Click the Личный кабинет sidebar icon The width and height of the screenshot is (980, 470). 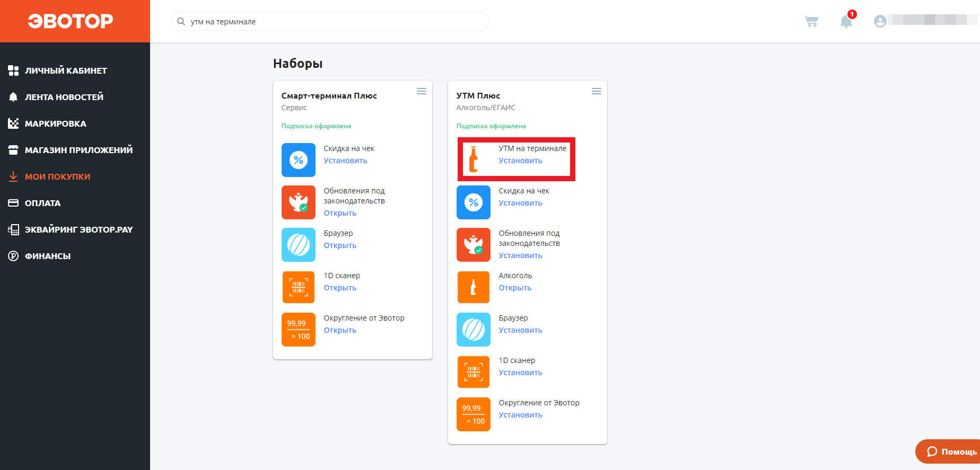click(x=13, y=70)
